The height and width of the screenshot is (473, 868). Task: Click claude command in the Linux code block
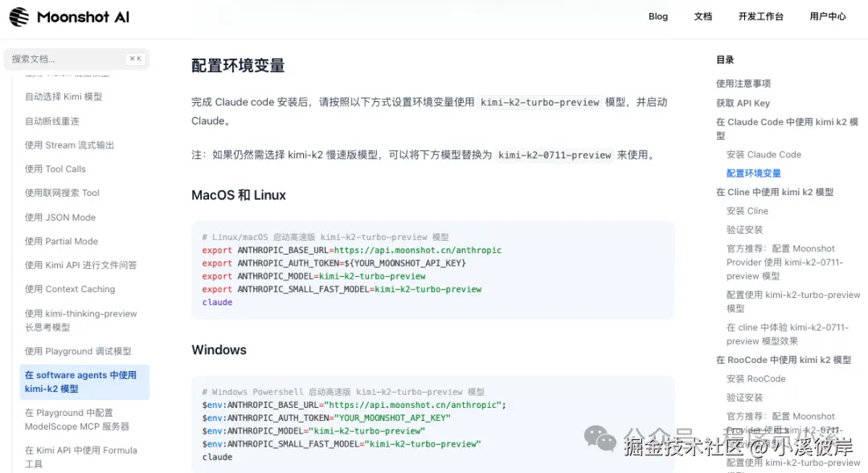coord(217,302)
